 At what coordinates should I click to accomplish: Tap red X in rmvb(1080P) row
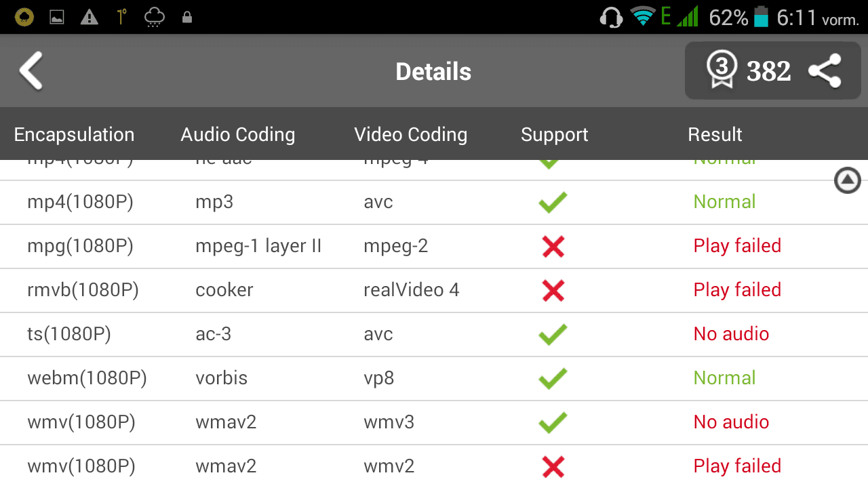[x=553, y=290]
